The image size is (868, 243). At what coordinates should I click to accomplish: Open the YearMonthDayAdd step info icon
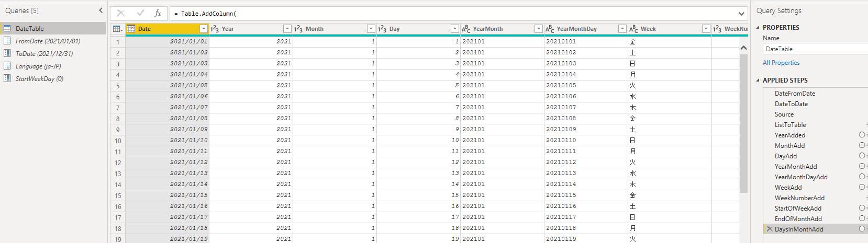click(x=862, y=177)
